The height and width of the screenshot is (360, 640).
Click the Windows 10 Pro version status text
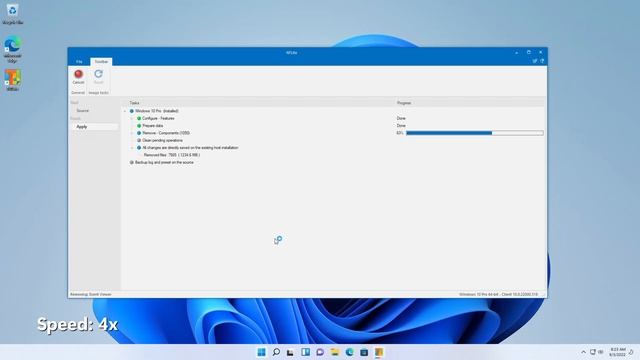pos(498,294)
